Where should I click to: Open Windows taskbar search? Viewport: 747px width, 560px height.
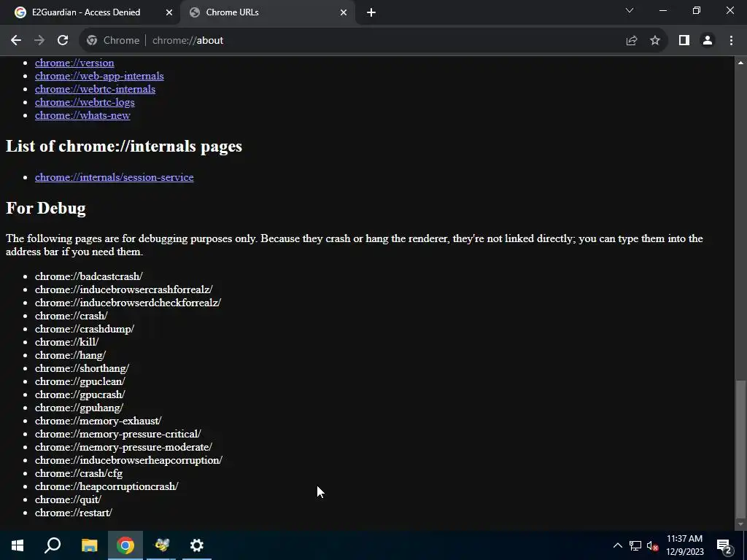(x=53, y=545)
